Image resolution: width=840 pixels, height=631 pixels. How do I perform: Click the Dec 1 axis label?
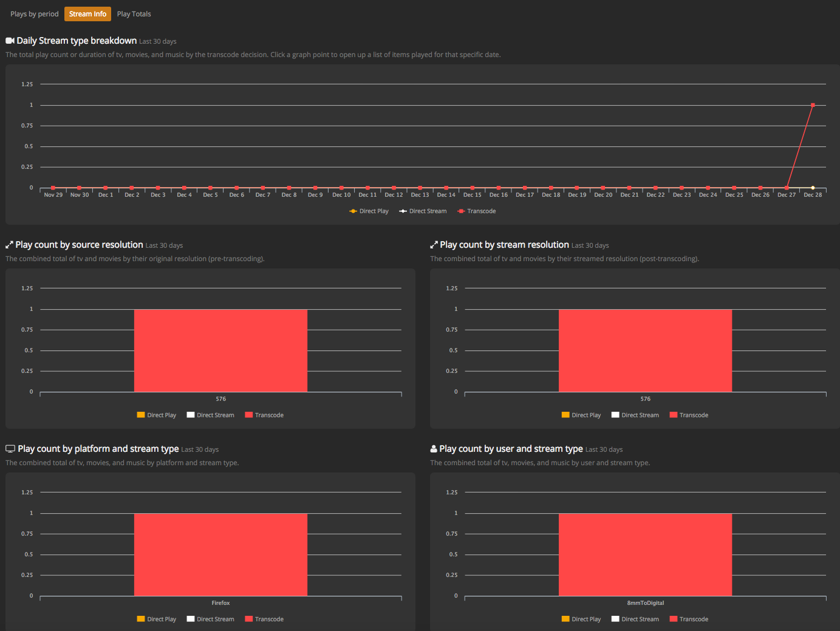pyautogui.click(x=106, y=195)
